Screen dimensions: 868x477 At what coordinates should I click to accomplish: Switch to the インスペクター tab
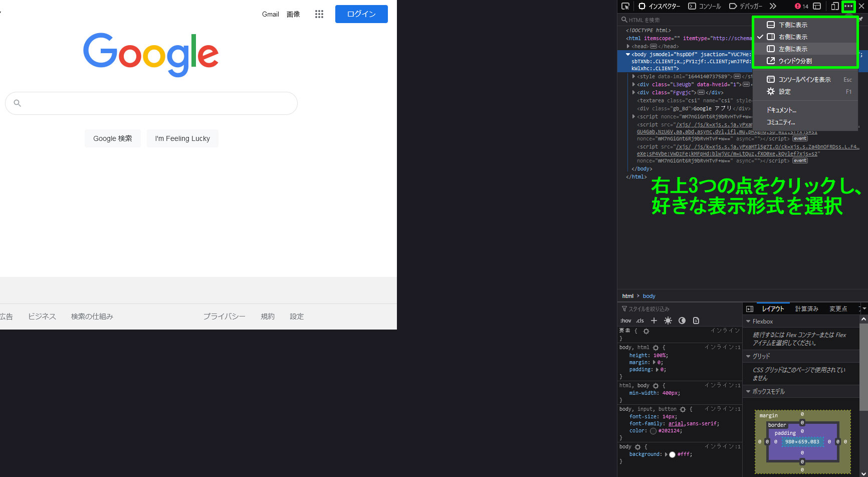[x=659, y=6]
